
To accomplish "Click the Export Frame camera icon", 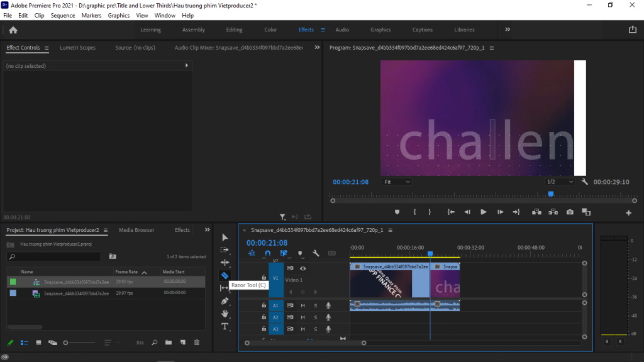I will point(570,212).
